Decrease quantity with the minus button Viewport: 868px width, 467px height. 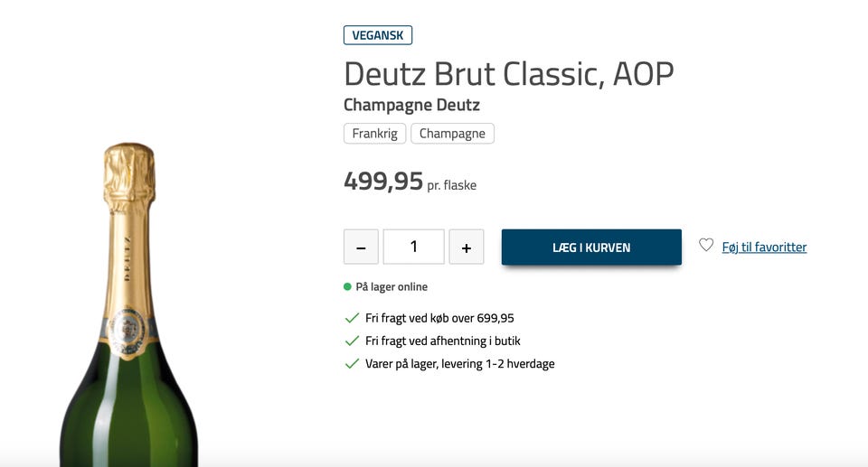coord(361,247)
